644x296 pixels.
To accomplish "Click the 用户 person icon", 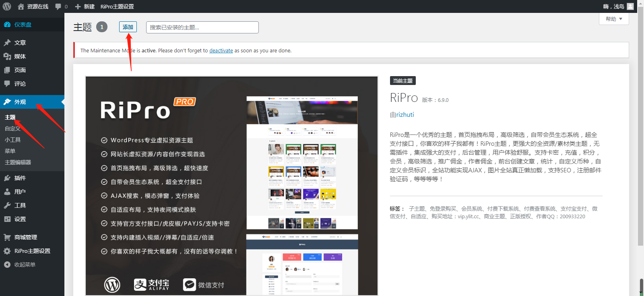I will tap(7, 192).
